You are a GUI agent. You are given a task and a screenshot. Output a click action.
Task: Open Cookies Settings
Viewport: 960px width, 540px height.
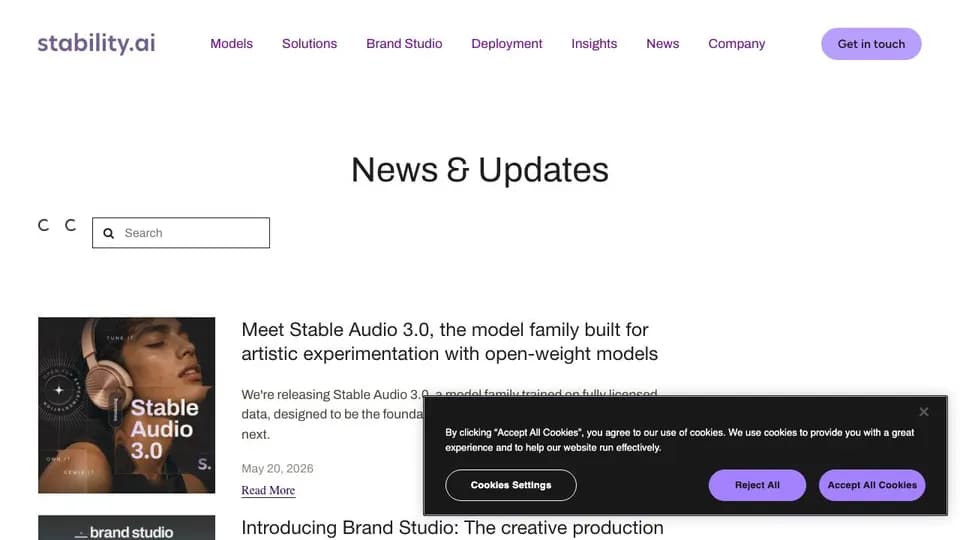click(511, 485)
